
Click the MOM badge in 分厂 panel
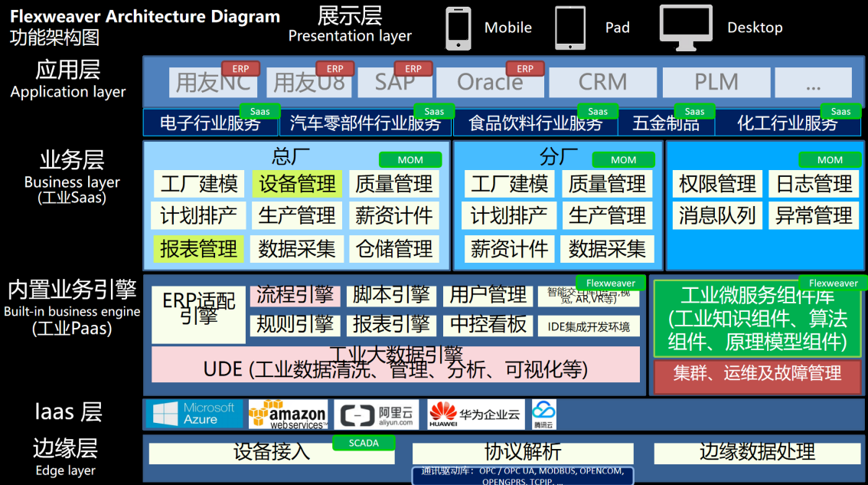coord(623,159)
